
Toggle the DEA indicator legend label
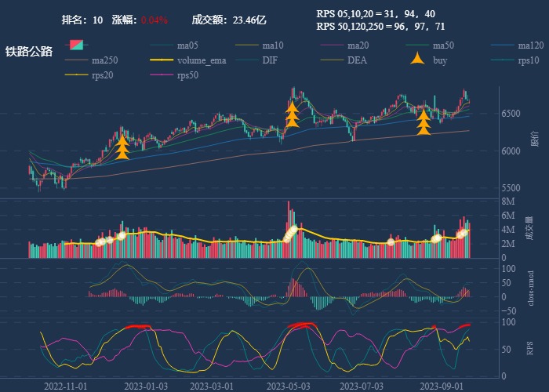[357, 60]
